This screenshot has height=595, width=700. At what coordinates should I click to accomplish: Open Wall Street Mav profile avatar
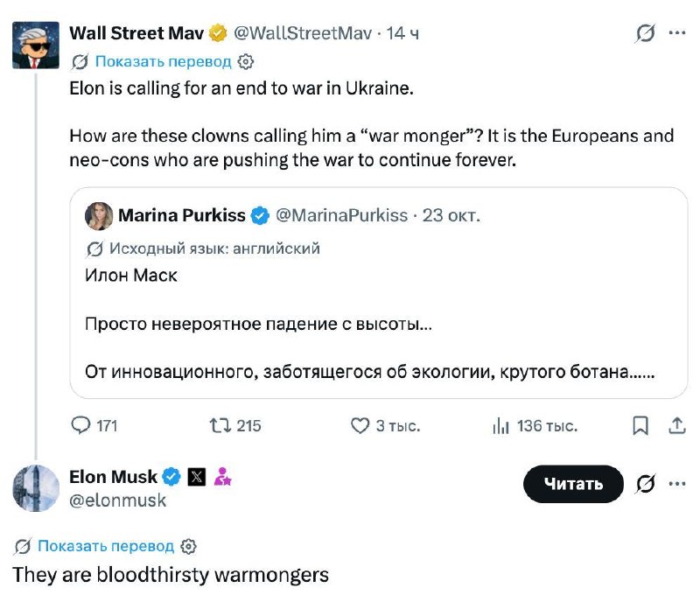[36, 45]
